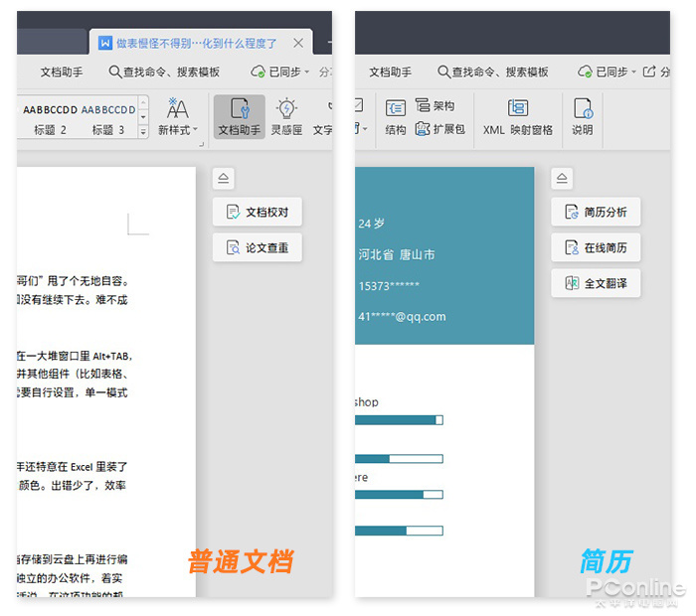696x616 pixels.
Task: Click the share icon beside 已同步 in resume window
Action: click(x=650, y=72)
